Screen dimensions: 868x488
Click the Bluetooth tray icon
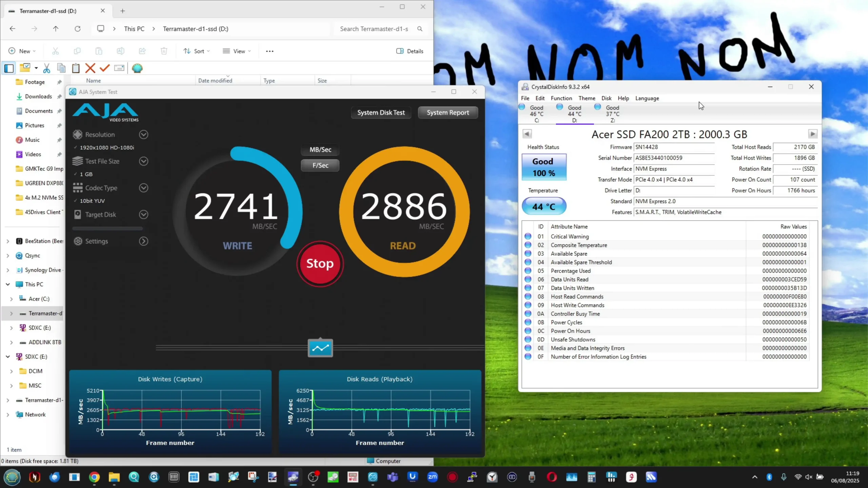pyautogui.click(x=769, y=477)
